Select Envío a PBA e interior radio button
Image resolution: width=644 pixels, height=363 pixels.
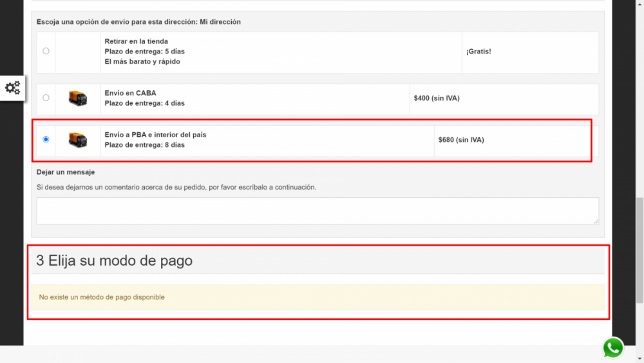46,139
